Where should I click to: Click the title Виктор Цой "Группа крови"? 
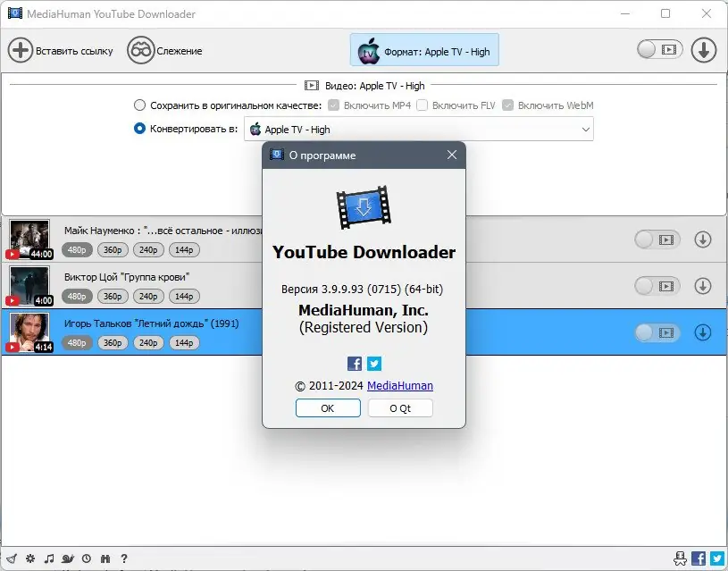(x=127, y=277)
